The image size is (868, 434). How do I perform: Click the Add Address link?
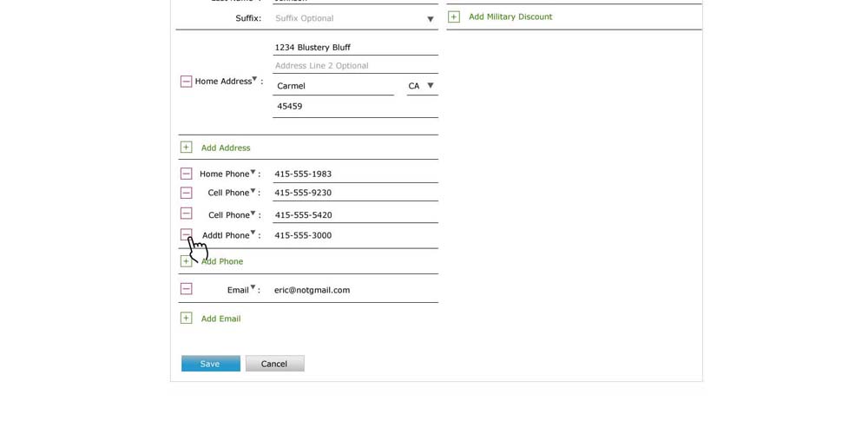click(226, 148)
